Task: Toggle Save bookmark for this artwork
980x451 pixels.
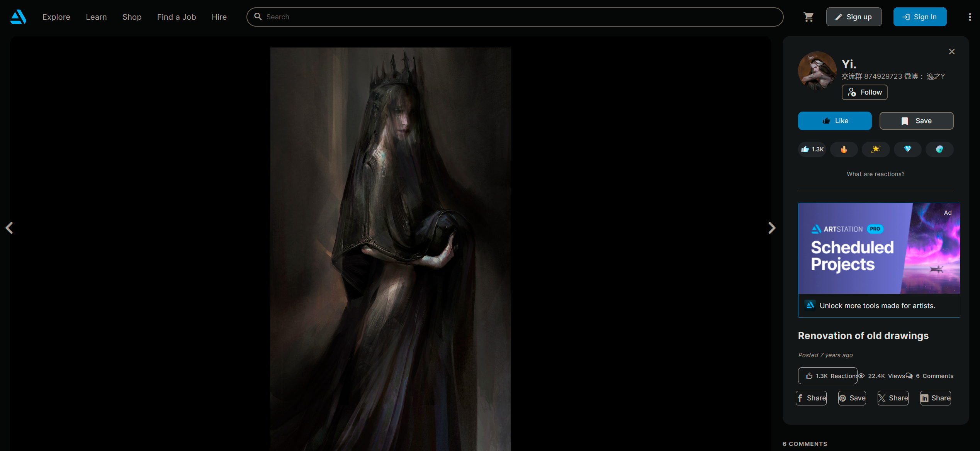Action: click(916, 121)
